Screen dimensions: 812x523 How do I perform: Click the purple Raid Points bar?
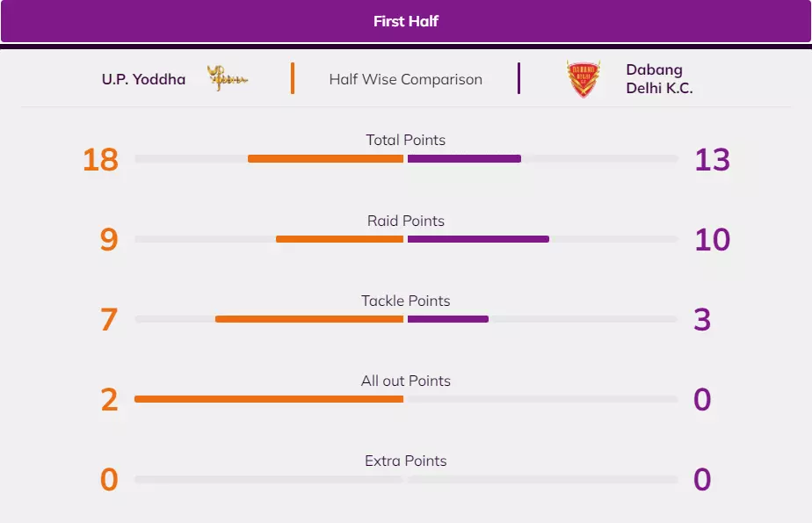point(478,239)
